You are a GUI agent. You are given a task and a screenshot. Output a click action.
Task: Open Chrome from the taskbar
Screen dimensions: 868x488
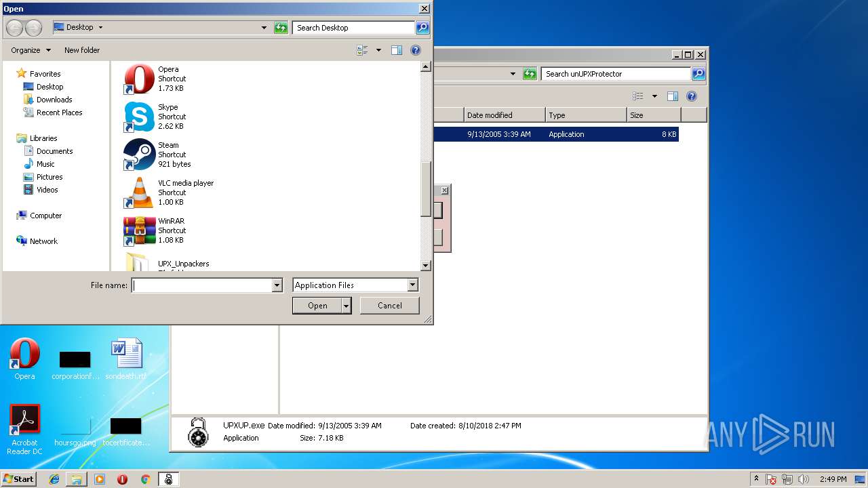(x=145, y=479)
